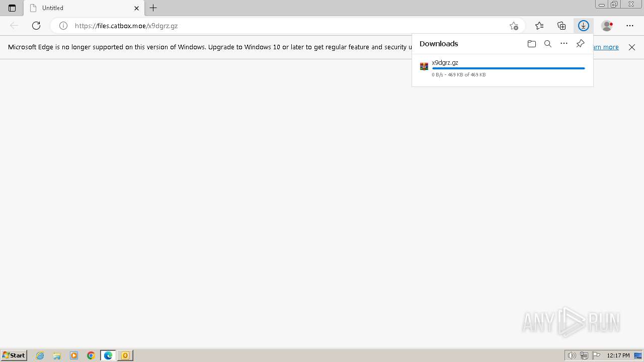Screen dimensions: 644x362
Task: Refresh the page
Action: (x=36, y=26)
